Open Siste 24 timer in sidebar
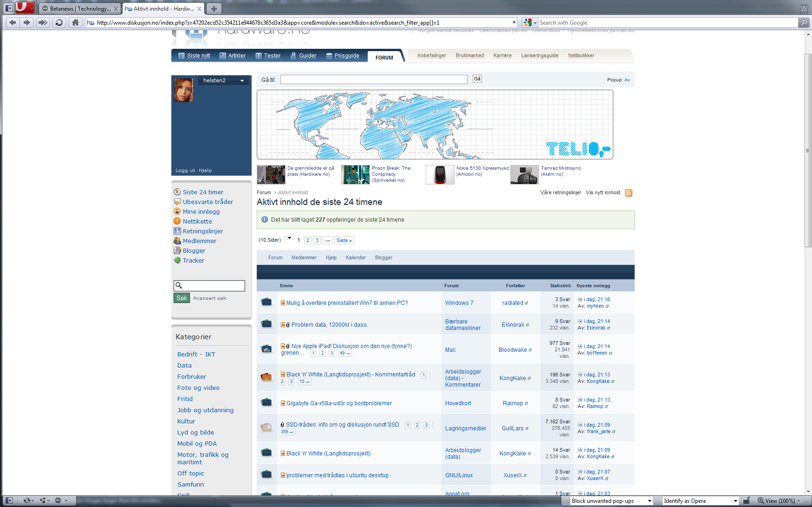The height and width of the screenshot is (507, 812). tap(203, 192)
